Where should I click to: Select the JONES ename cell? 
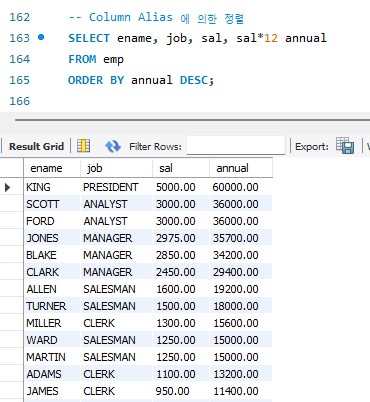(52, 238)
